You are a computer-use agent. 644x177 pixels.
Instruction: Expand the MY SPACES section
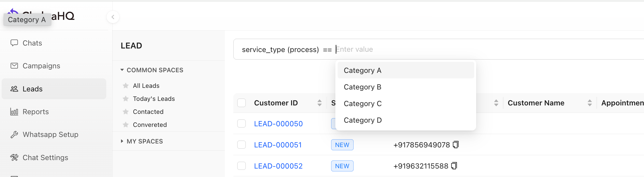(x=122, y=141)
